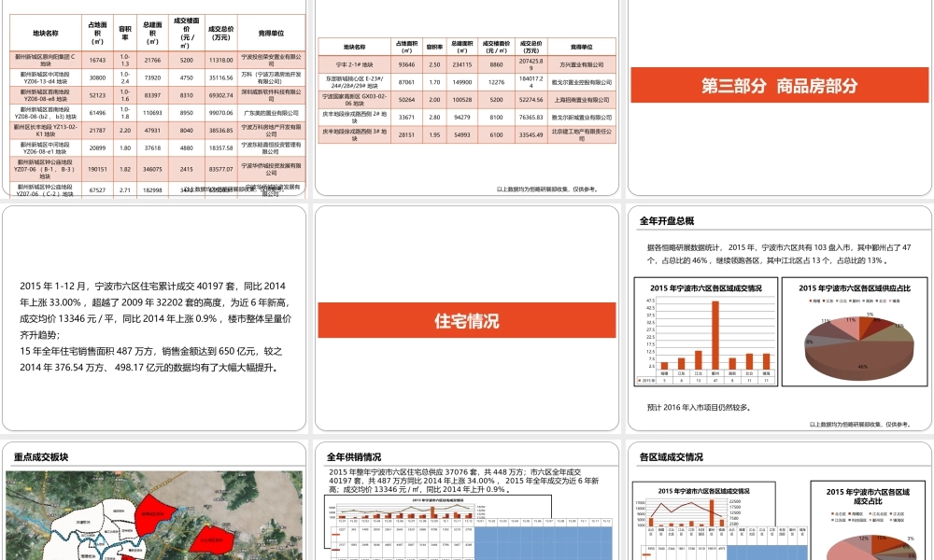Click cell 16743 in the first land table
This screenshot has width=934, height=560.
coord(97,60)
